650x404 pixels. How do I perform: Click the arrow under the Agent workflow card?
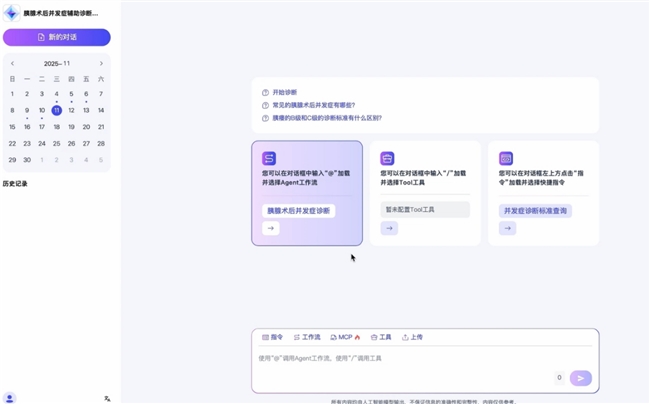[x=270, y=228]
